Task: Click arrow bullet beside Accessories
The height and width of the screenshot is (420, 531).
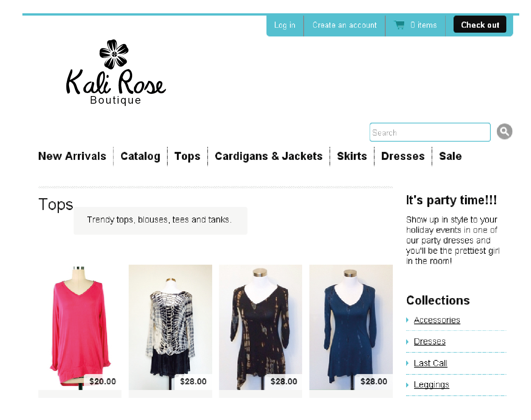Action: pos(407,320)
